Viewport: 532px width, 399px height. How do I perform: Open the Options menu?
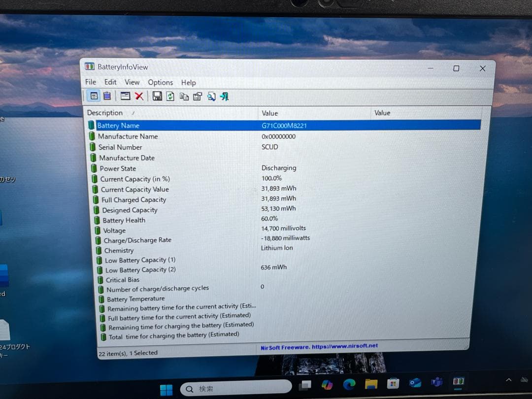click(x=160, y=82)
